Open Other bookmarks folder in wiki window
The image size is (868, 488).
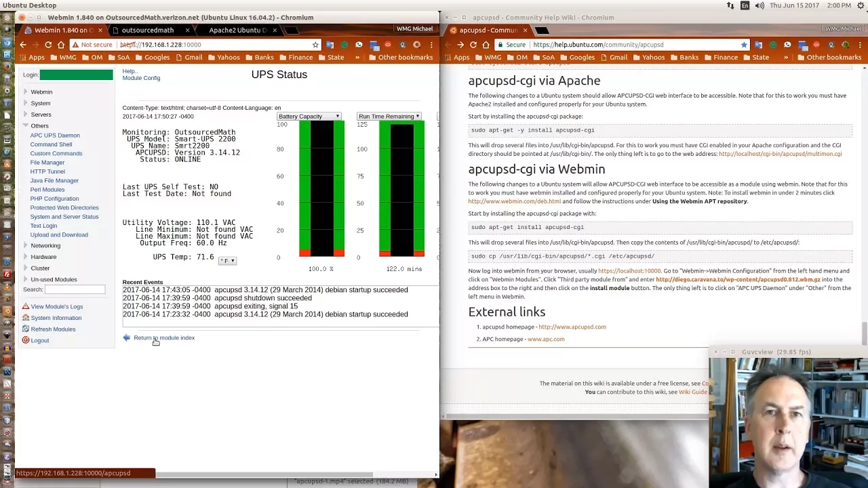[x=829, y=58]
